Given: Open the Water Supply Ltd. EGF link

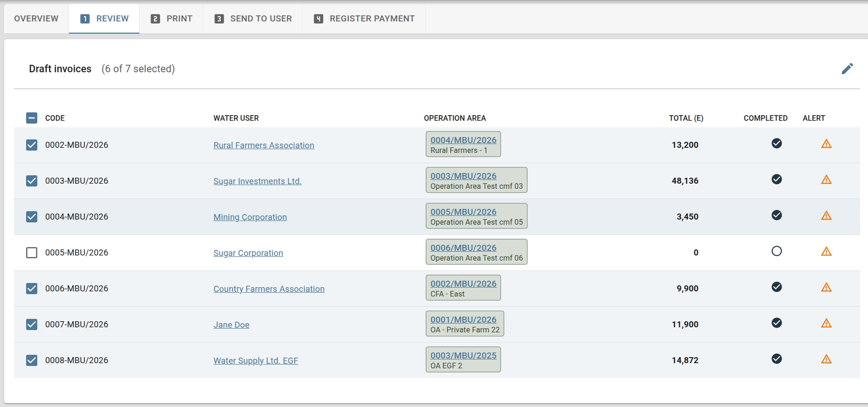Looking at the screenshot, I should coord(255,361).
